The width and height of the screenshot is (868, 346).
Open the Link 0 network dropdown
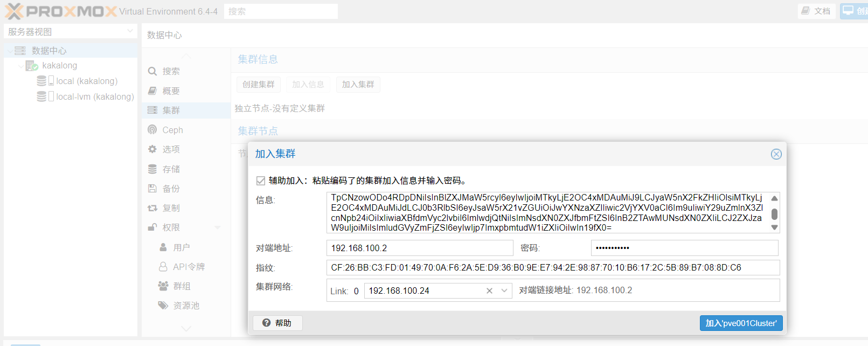click(x=504, y=291)
